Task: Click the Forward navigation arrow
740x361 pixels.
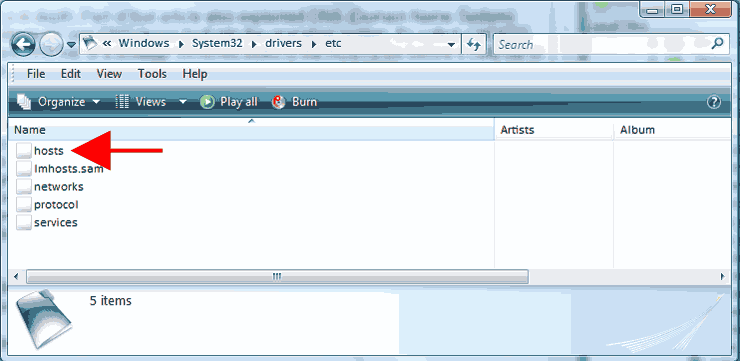Action: tap(50, 45)
